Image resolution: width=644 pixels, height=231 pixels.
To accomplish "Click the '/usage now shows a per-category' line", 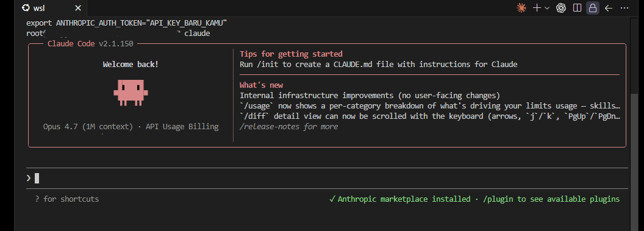I will pyautogui.click(x=429, y=106).
